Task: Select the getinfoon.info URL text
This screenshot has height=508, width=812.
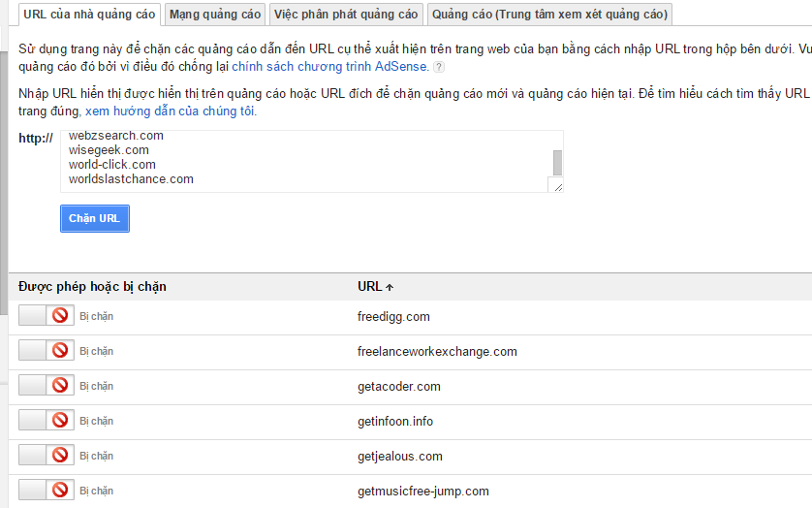Action: pyautogui.click(x=395, y=422)
